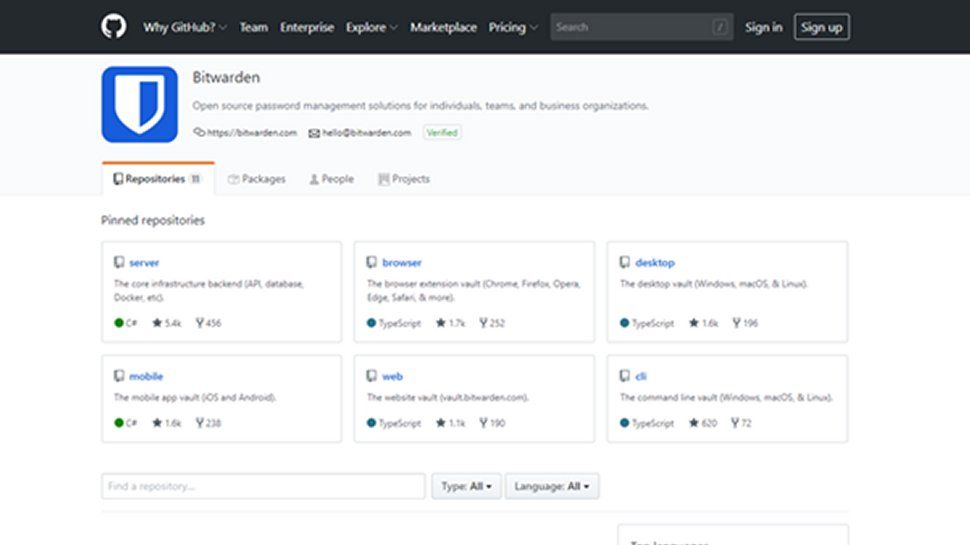Click the repo icon next to cli
The image size is (970, 545).
tap(625, 375)
